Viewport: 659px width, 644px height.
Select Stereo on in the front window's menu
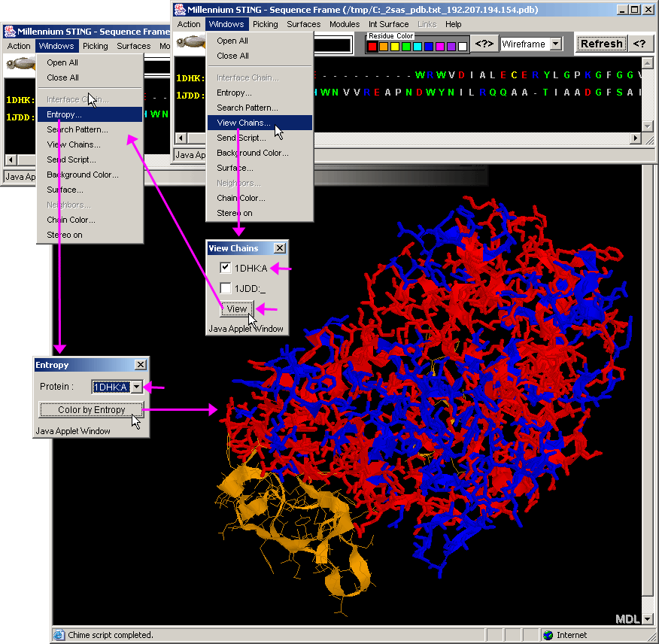coord(260,213)
